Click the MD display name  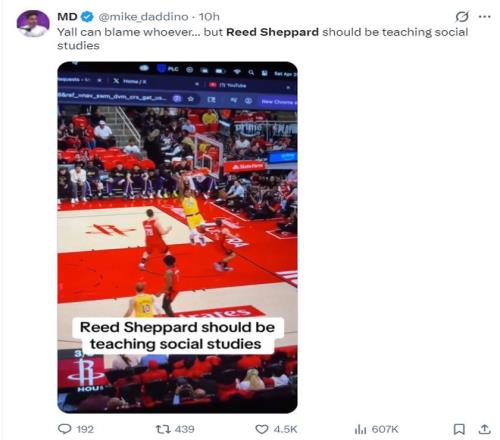[67, 16]
